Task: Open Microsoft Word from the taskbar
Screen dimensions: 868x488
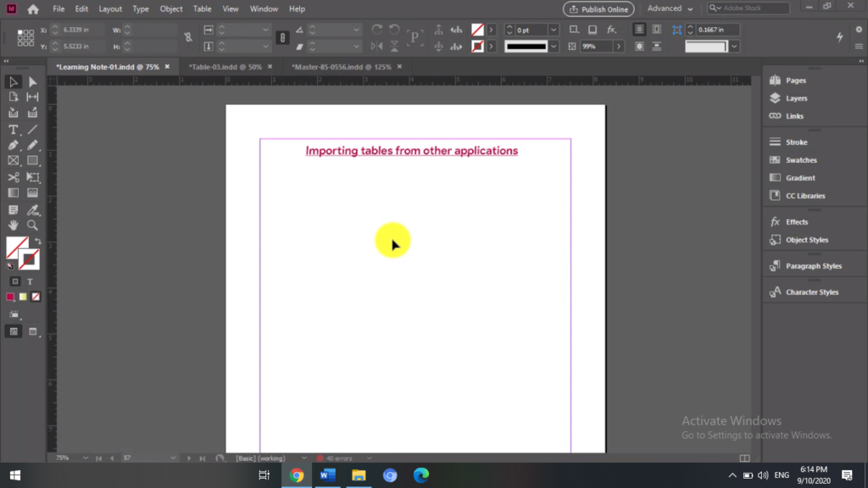Action: pyautogui.click(x=328, y=475)
